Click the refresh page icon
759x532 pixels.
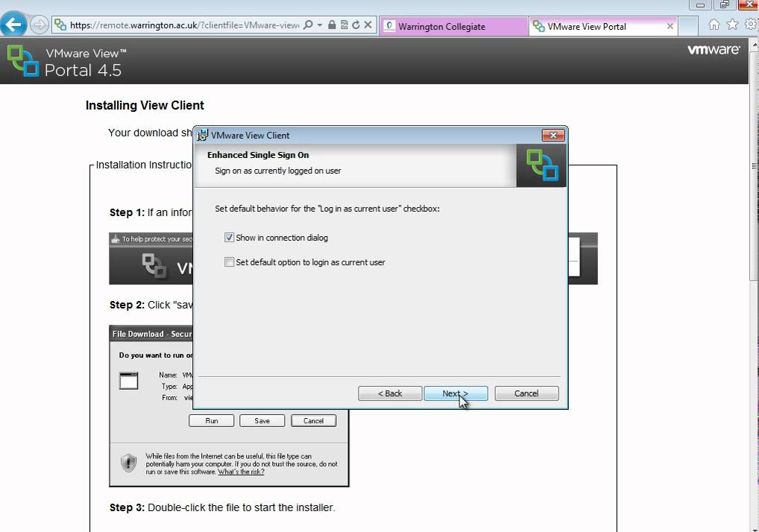tap(356, 25)
